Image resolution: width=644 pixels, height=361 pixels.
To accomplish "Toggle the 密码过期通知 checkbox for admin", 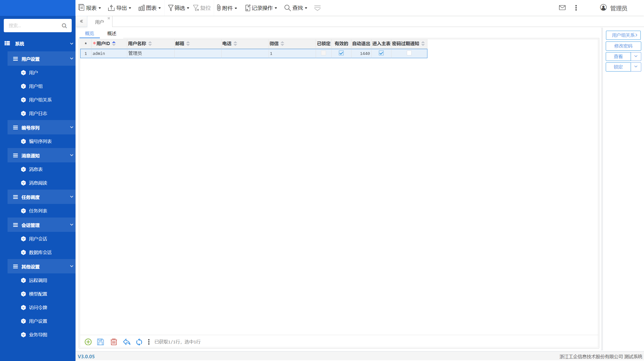I will point(409,53).
